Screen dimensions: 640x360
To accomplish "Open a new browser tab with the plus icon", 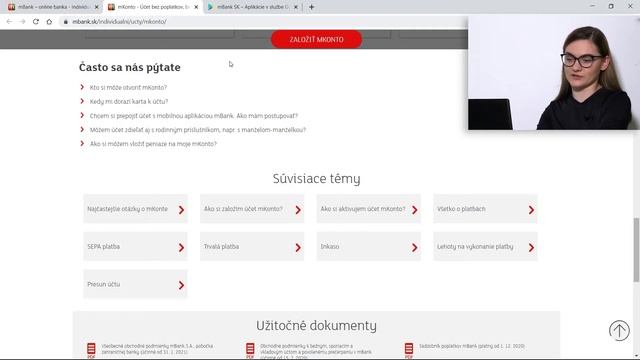I will (311, 7).
